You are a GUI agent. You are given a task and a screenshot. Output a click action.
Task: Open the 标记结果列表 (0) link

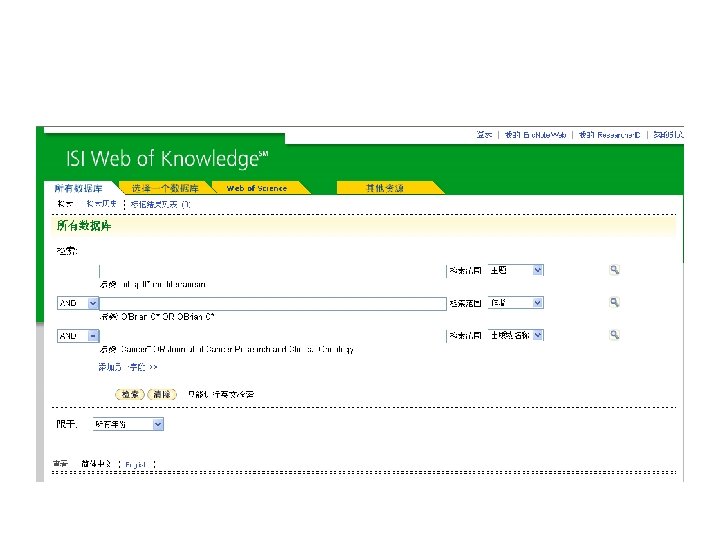(x=160, y=204)
